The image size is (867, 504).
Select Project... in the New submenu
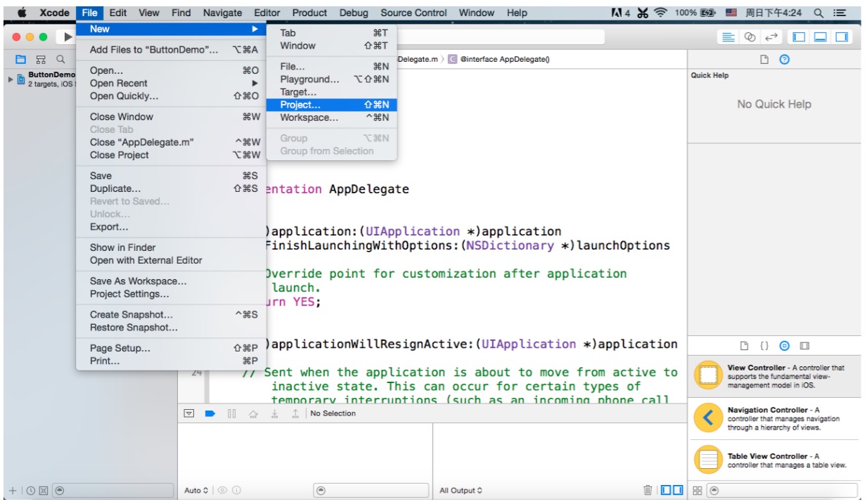(332, 105)
